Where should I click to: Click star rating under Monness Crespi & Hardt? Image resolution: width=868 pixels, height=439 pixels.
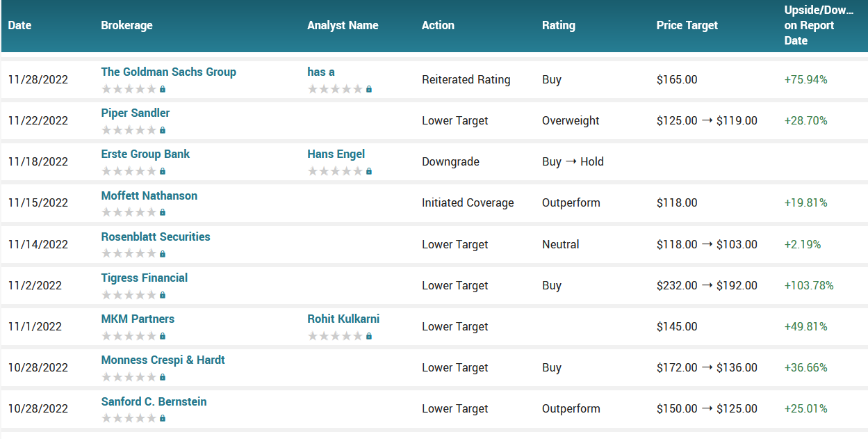129,377
